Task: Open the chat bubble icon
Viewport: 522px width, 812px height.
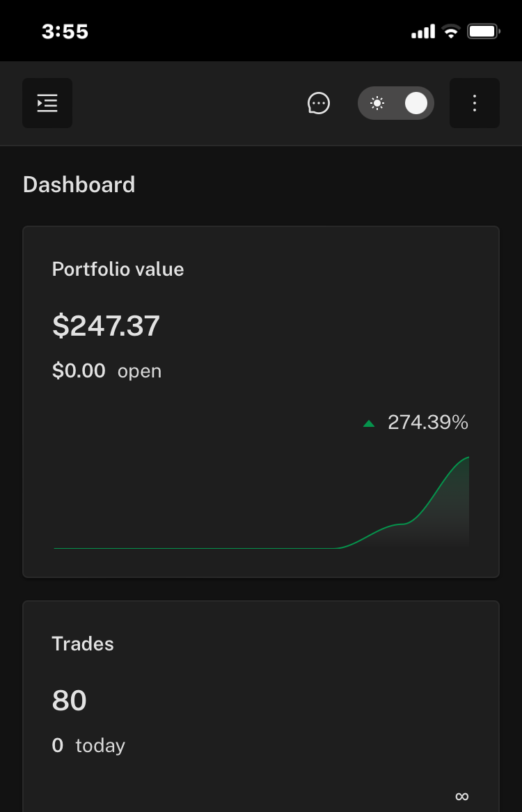Action: [x=319, y=103]
